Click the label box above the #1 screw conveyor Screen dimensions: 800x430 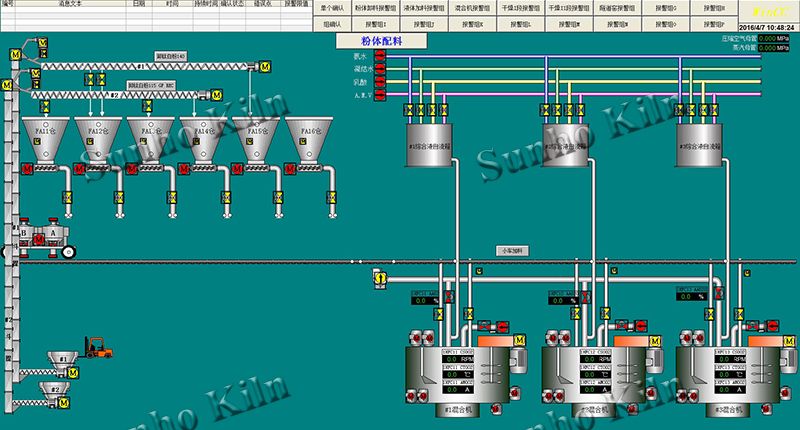point(171,56)
